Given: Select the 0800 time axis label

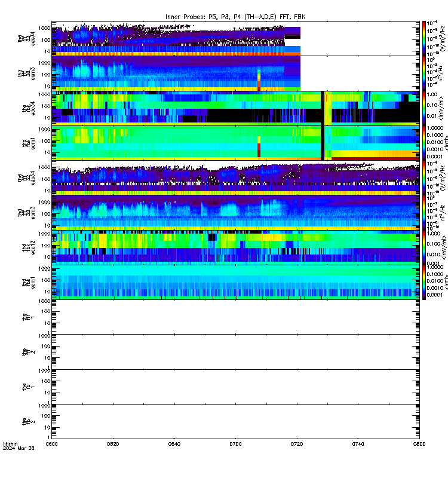Looking at the screenshot, I should 419,444.
